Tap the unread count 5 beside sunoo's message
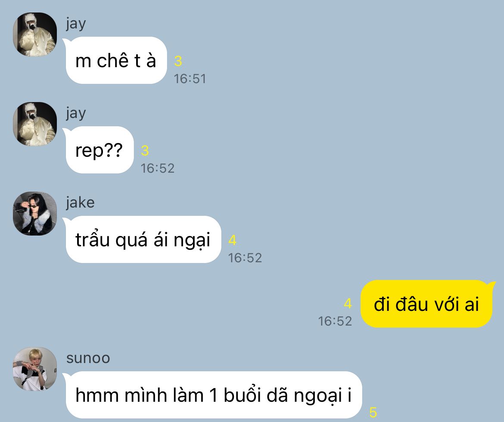The width and height of the screenshot is (504, 422). pyautogui.click(x=373, y=413)
